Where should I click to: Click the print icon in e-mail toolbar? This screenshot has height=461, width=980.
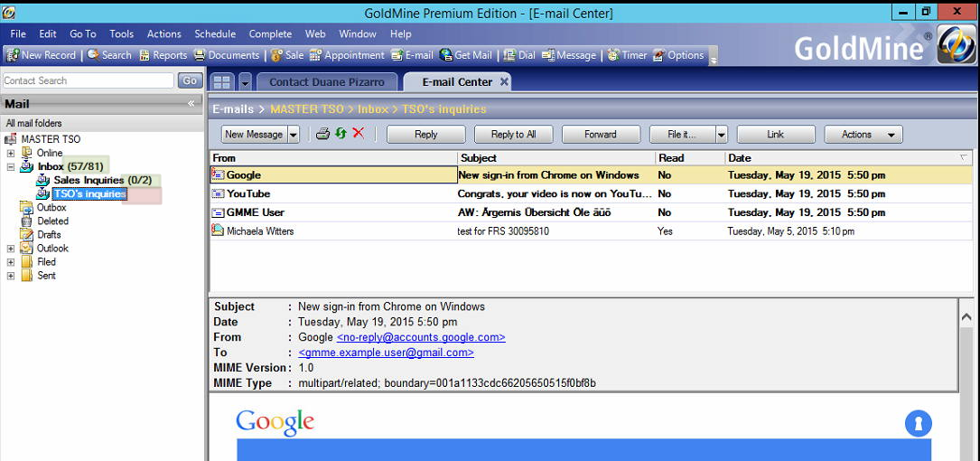322,135
